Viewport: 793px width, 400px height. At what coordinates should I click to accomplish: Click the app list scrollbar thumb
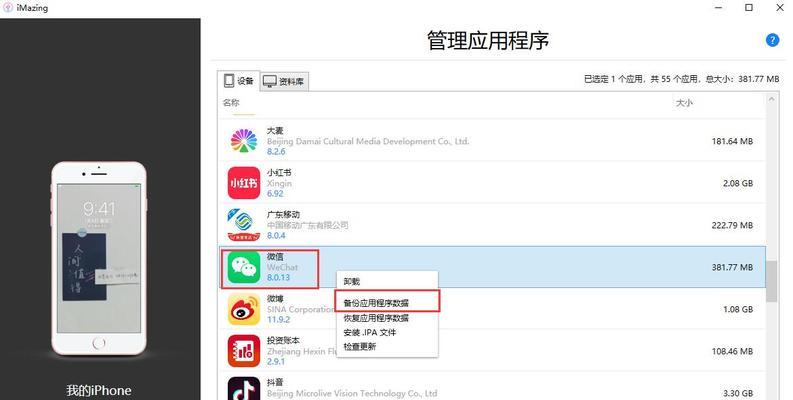[x=771, y=282]
